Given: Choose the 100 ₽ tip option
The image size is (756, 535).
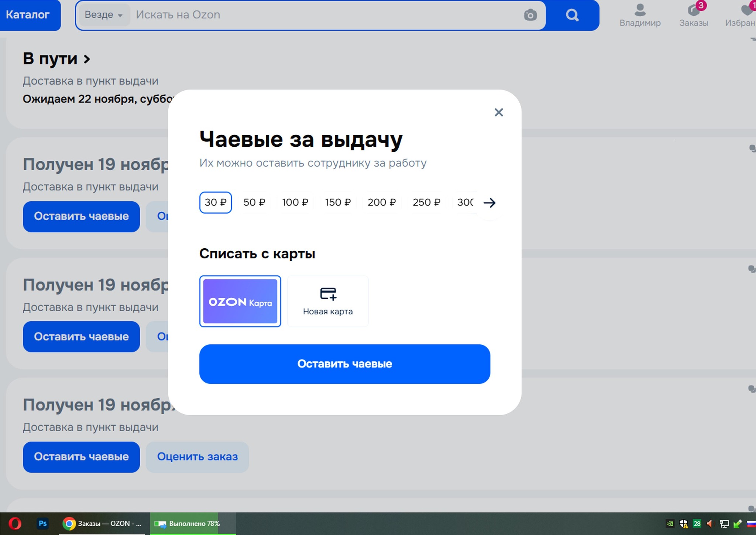Looking at the screenshot, I should [x=295, y=202].
